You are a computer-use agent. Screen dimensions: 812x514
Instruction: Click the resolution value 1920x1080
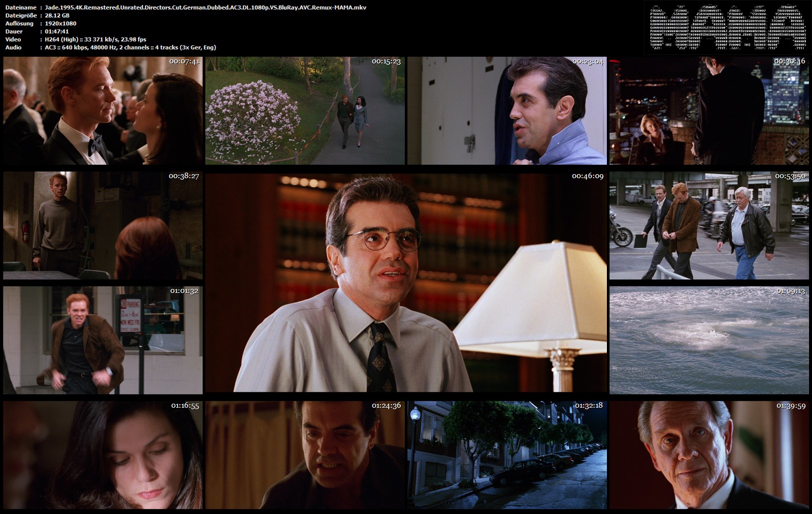(60, 23)
